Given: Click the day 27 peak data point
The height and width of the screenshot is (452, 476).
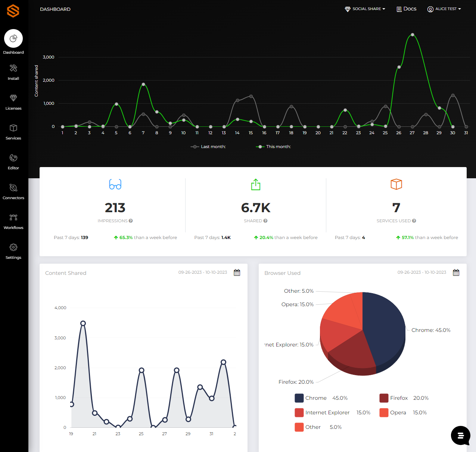Looking at the screenshot, I should pyautogui.click(x=413, y=35).
